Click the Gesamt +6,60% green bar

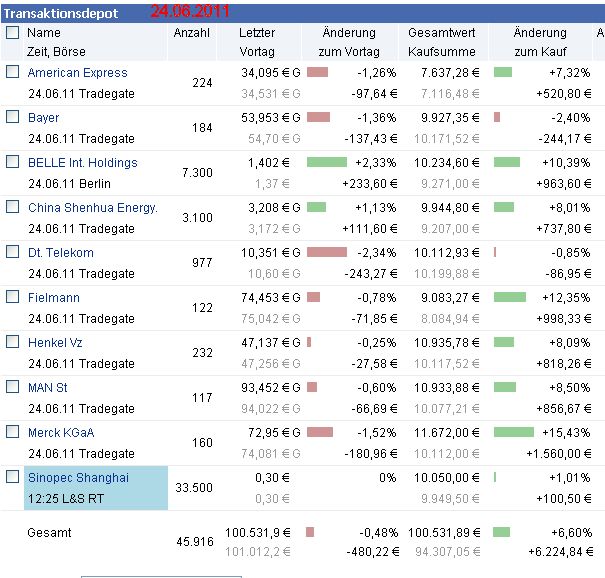(x=502, y=532)
